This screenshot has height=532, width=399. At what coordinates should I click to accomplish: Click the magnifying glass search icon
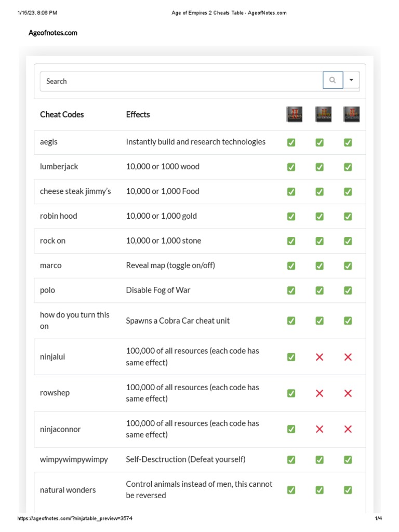tap(332, 81)
